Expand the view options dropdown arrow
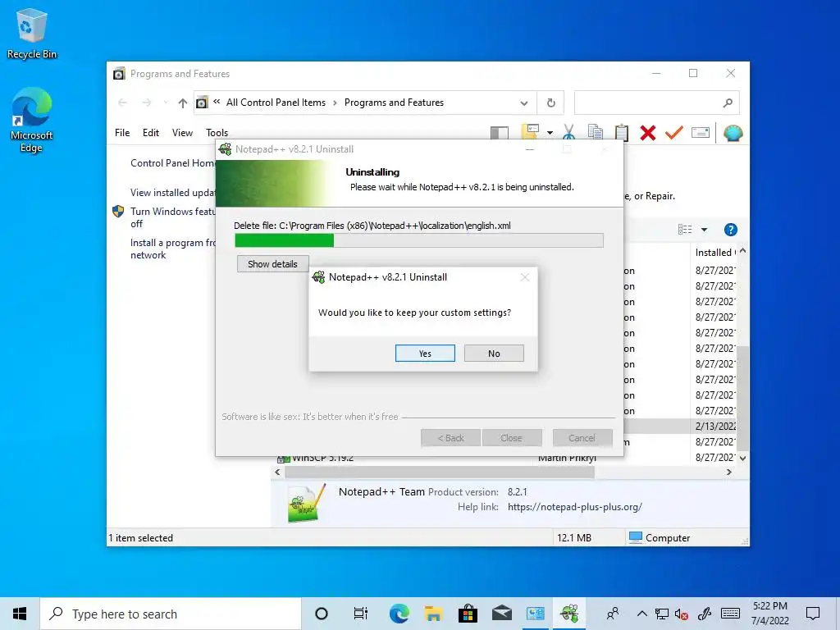The image size is (840, 630). pyautogui.click(x=704, y=230)
